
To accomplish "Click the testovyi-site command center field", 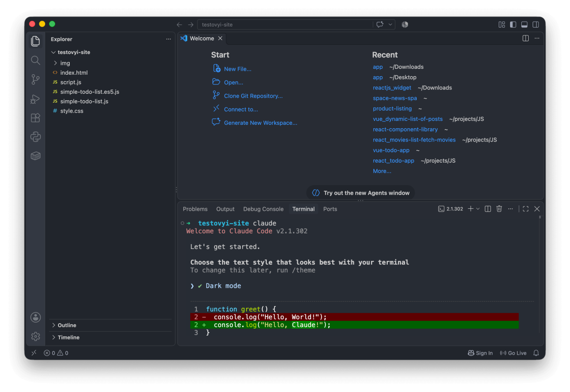I will pyautogui.click(x=285, y=25).
